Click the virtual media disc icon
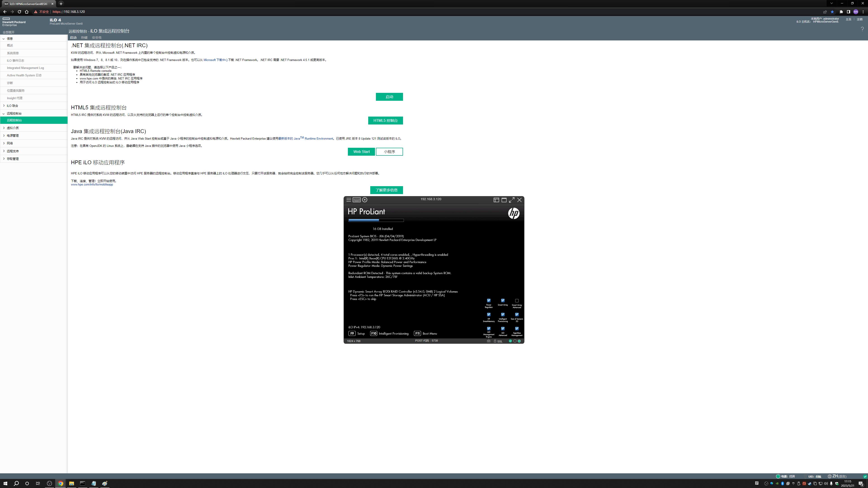Screen dimensions: 868x488 365,200
